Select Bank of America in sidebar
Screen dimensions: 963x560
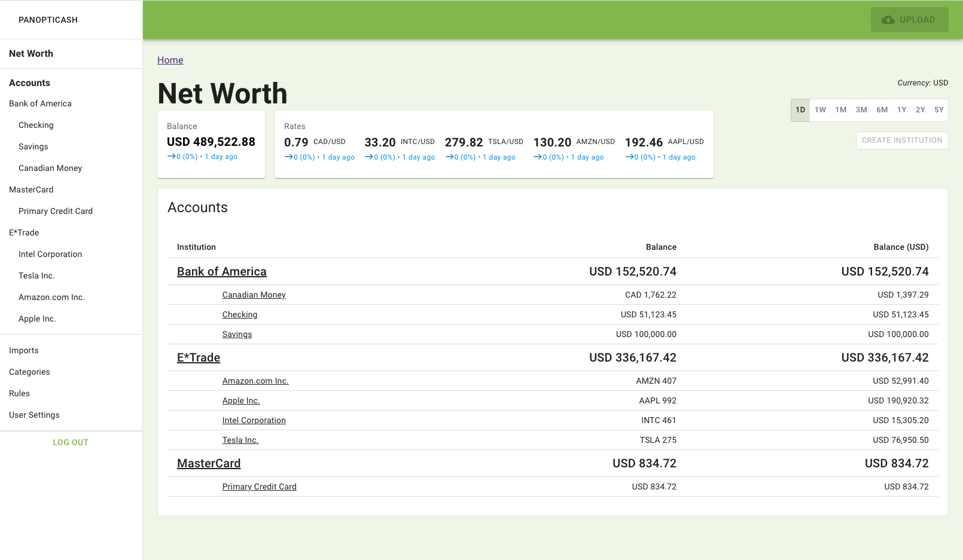[40, 104]
